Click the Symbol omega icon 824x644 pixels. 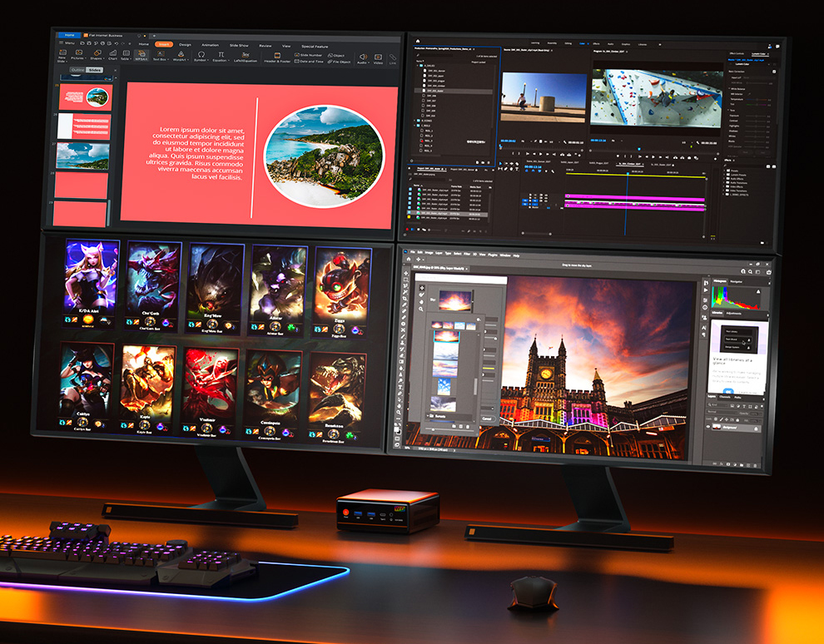(x=201, y=53)
